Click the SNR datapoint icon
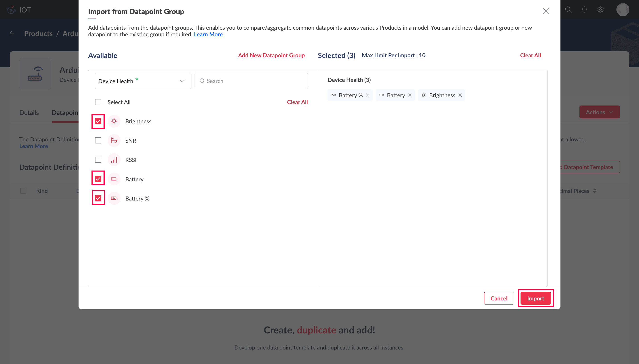This screenshot has height=364, width=639. pyautogui.click(x=114, y=141)
